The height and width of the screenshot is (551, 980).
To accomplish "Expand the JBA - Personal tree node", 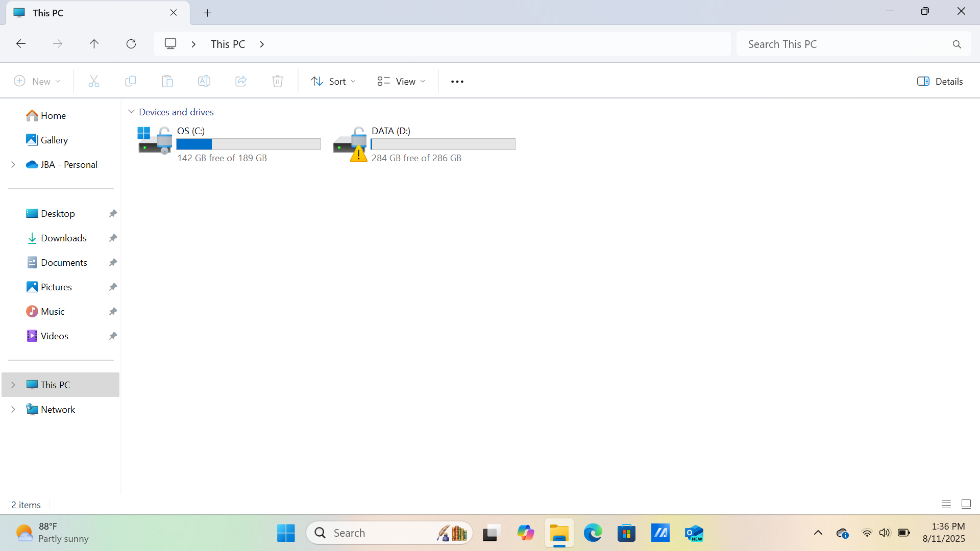I will (x=13, y=164).
